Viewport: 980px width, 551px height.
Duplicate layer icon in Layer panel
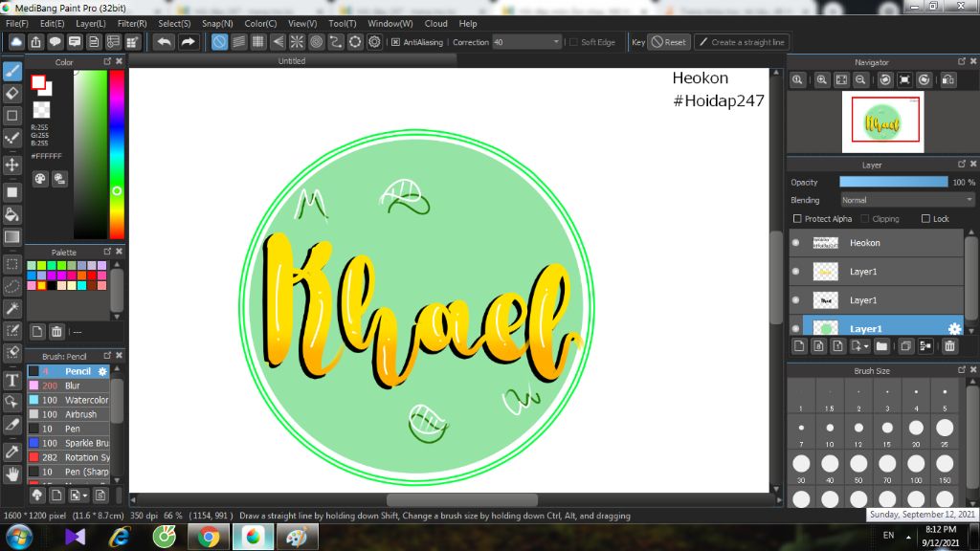[x=905, y=346]
